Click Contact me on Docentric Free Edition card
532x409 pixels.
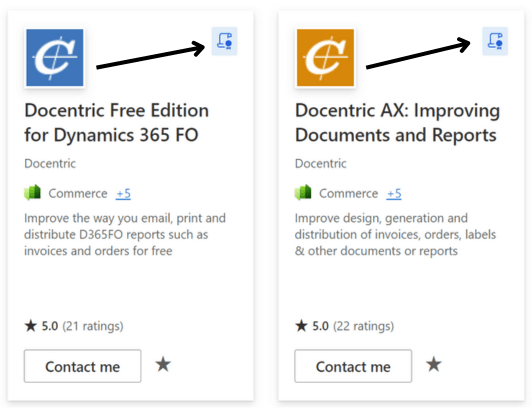[82, 366]
